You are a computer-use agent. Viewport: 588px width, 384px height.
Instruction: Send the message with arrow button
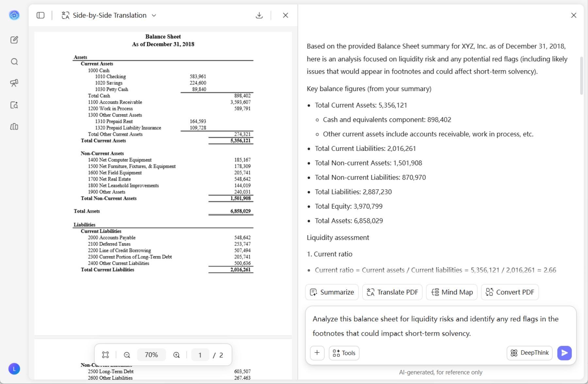[x=564, y=353]
